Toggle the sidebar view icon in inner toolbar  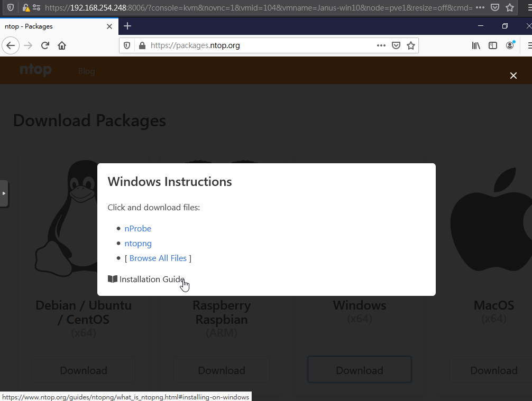(x=493, y=45)
